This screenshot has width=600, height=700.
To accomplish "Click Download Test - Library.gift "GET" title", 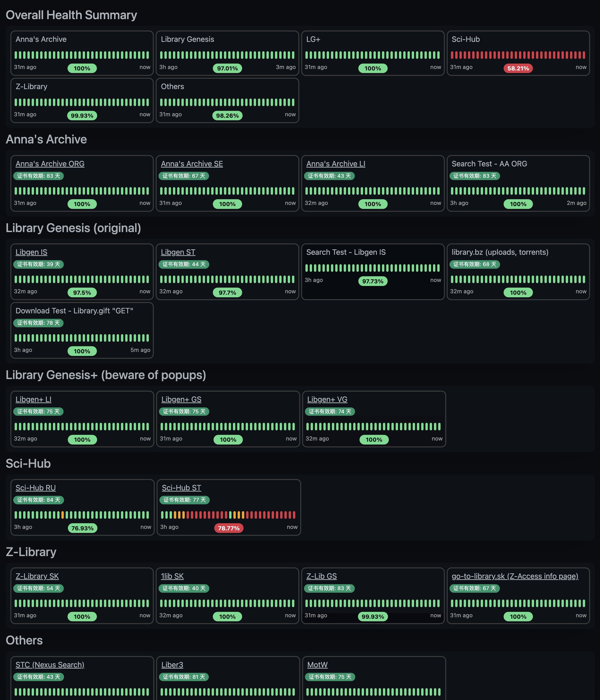I will pyautogui.click(x=74, y=311).
